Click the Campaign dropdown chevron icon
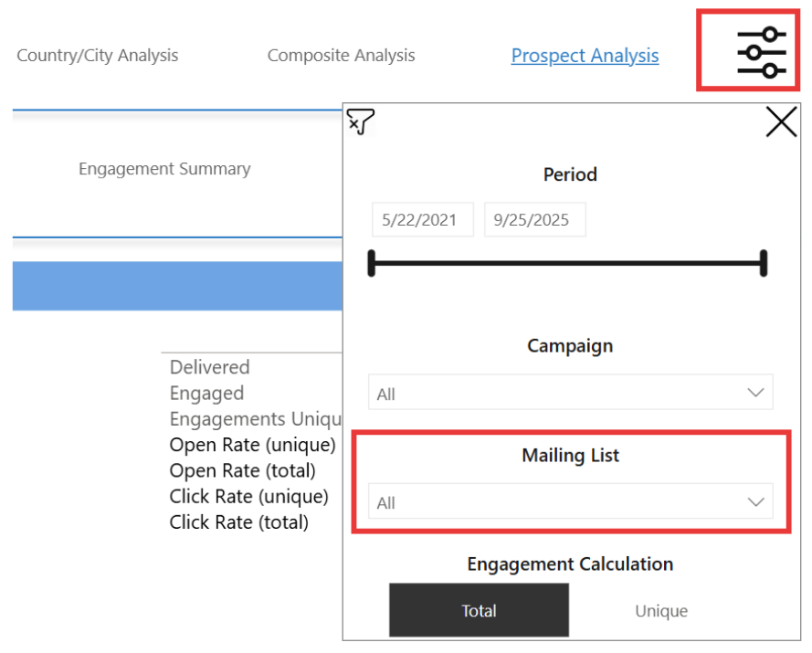Viewport: 812px width, 653px height. coord(755,391)
